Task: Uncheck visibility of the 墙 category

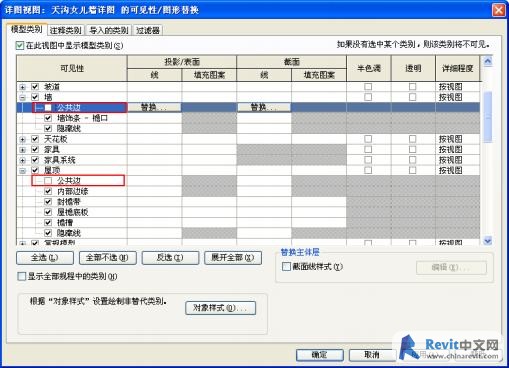Action: pyautogui.click(x=35, y=97)
